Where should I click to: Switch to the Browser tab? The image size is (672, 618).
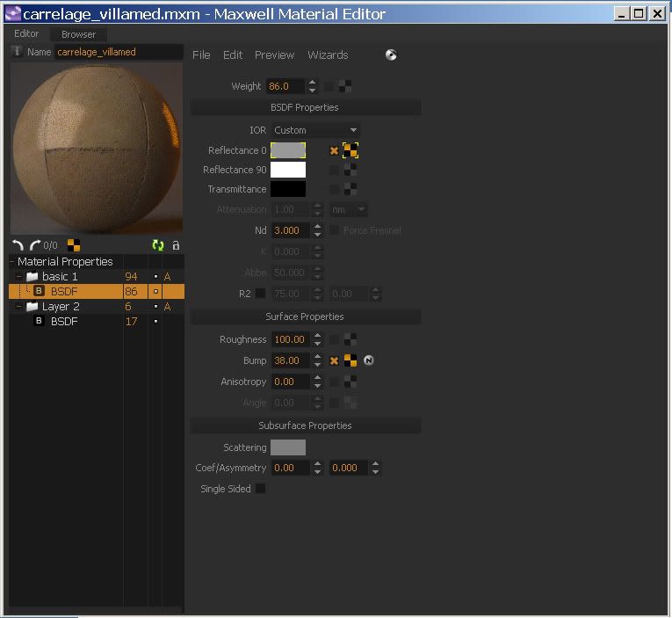(78, 34)
